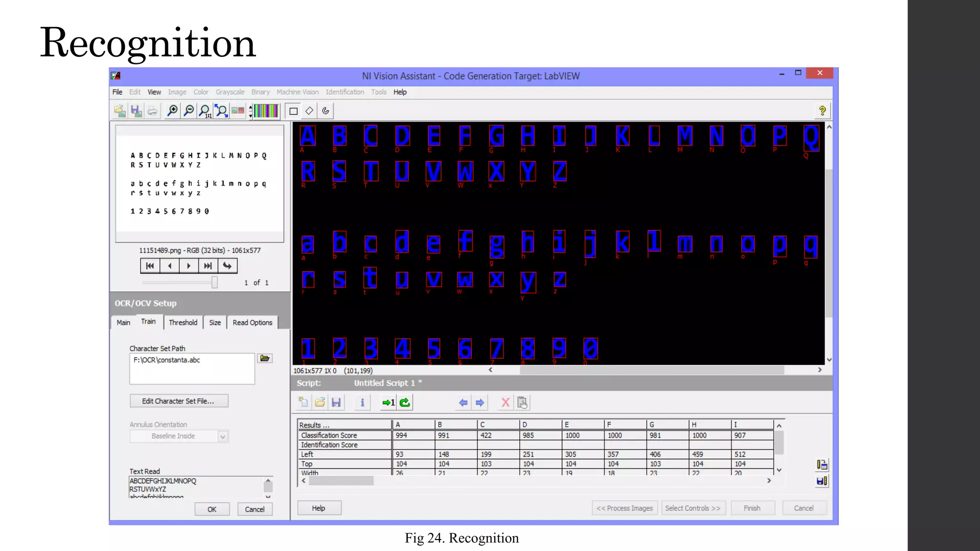Click the rainbow color palette swatch

click(x=266, y=111)
